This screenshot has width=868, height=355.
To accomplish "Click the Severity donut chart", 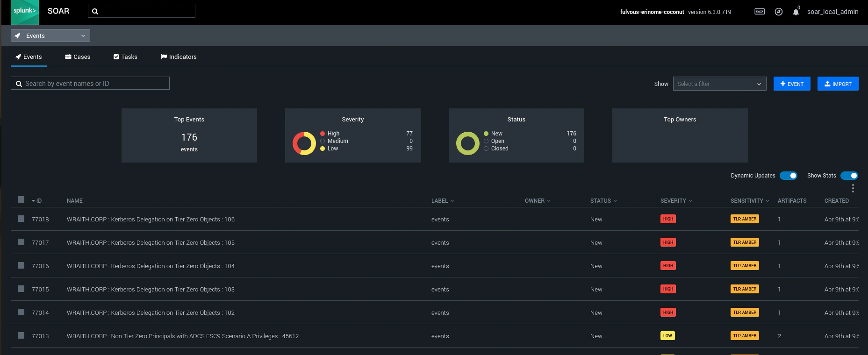I will click(304, 143).
